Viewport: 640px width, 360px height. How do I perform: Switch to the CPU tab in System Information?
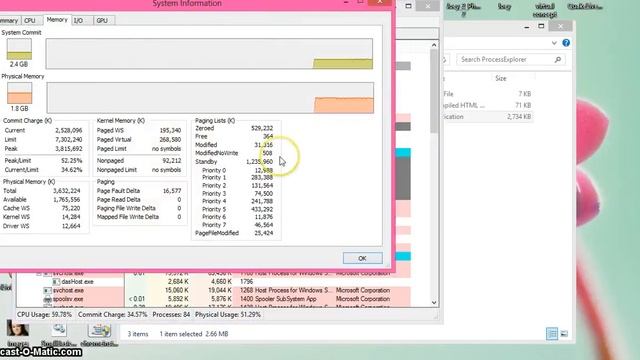pyautogui.click(x=30, y=20)
